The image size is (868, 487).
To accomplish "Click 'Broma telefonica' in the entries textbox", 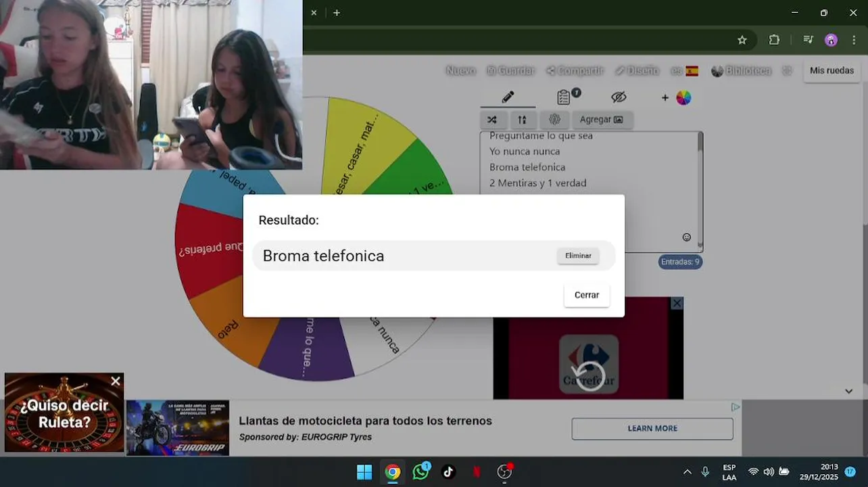I will 527,167.
